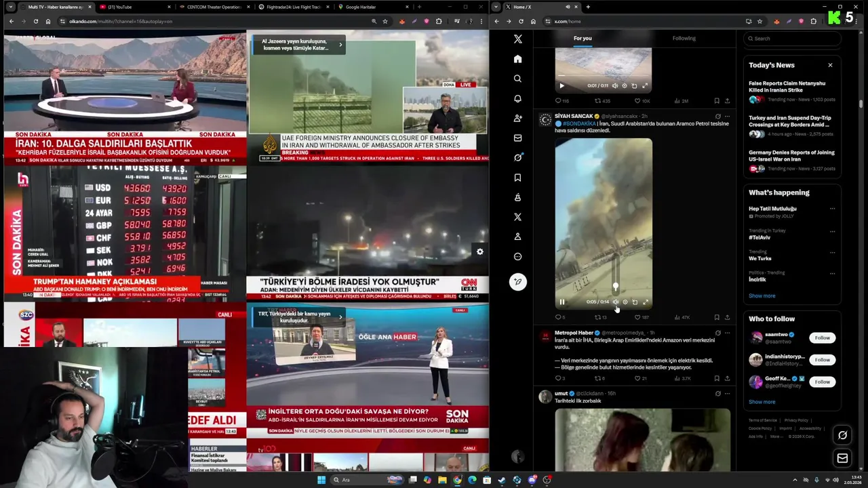Open X Home from the sidebar
868x488 pixels.
517,59
